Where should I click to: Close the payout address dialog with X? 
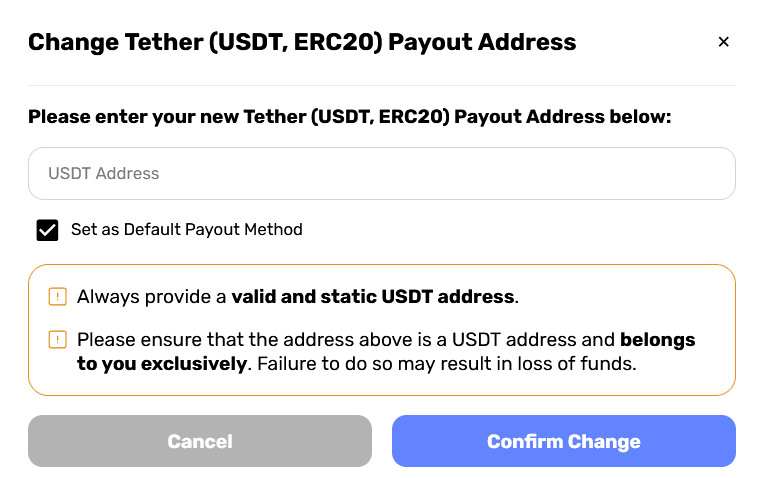723,42
